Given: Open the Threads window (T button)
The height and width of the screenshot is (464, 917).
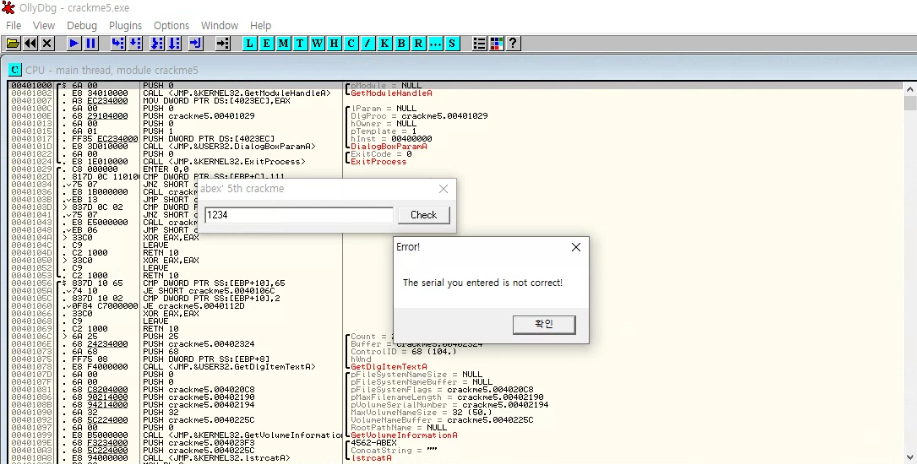Looking at the screenshot, I should click(x=300, y=43).
